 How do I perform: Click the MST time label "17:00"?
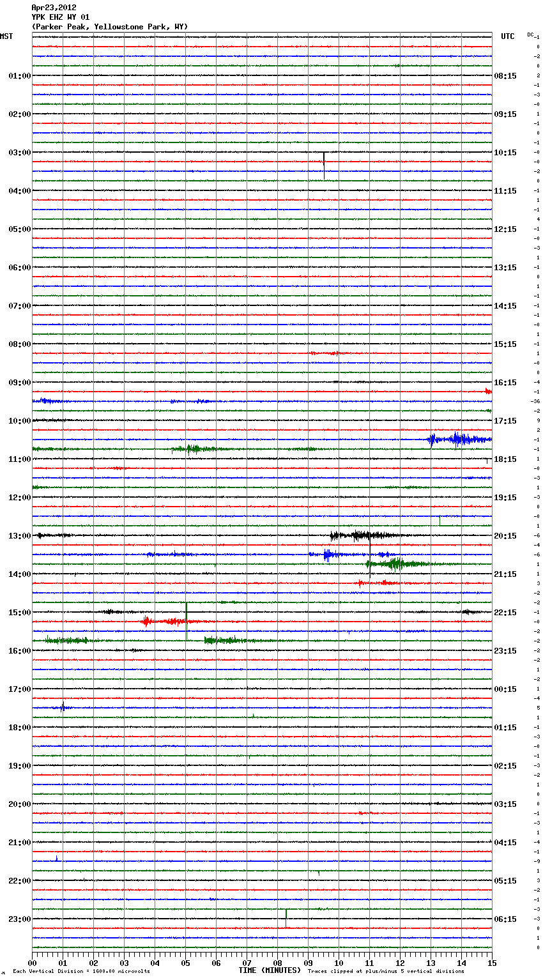[20, 689]
